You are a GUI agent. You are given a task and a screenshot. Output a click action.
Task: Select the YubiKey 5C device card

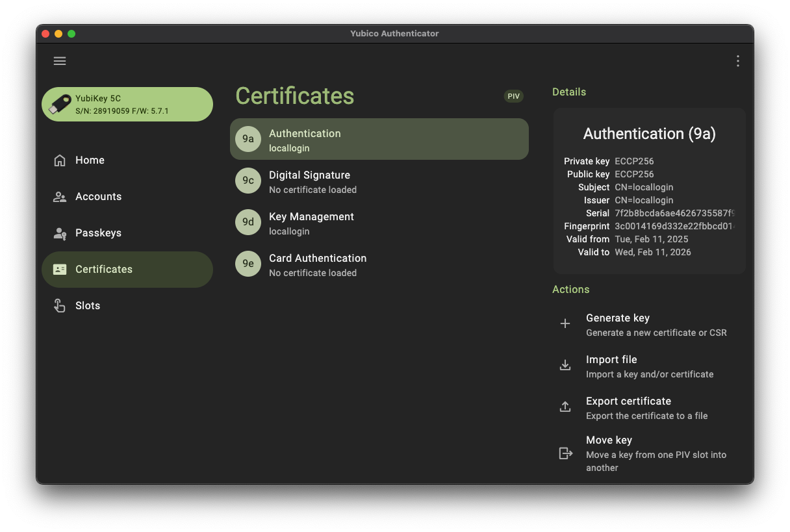tap(127, 105)
